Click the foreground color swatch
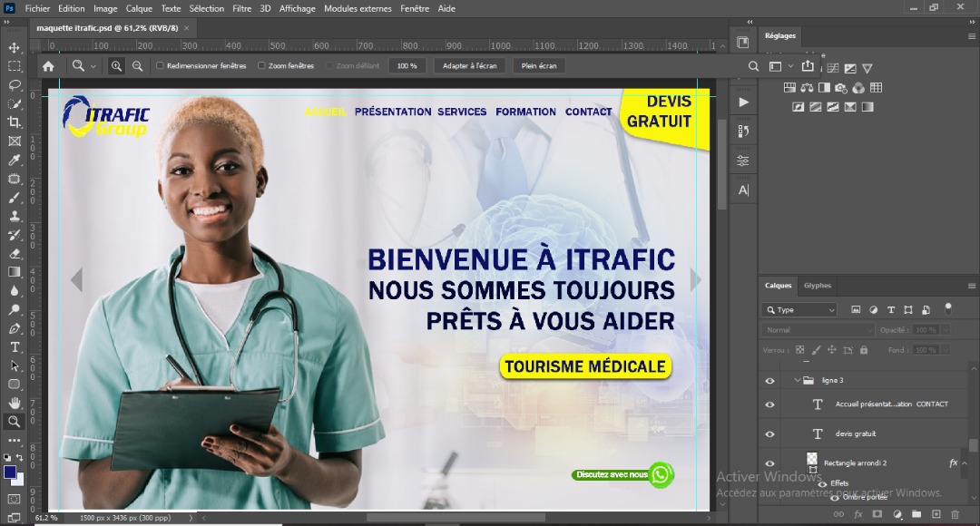980x526 pixels. 10,472
